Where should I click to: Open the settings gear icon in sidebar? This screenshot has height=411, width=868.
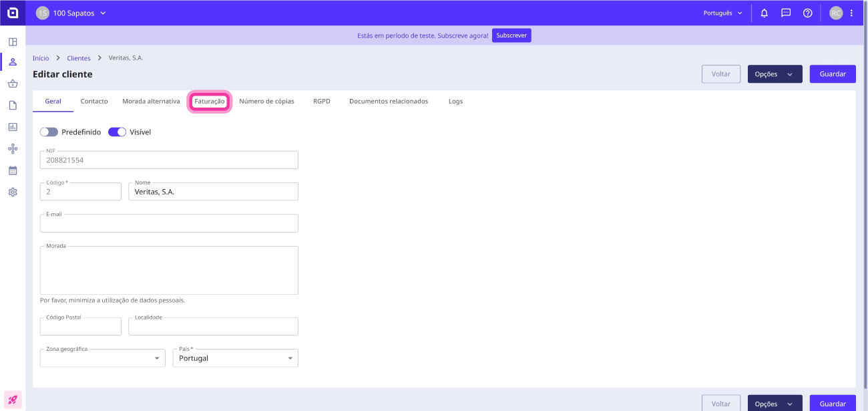13,192
